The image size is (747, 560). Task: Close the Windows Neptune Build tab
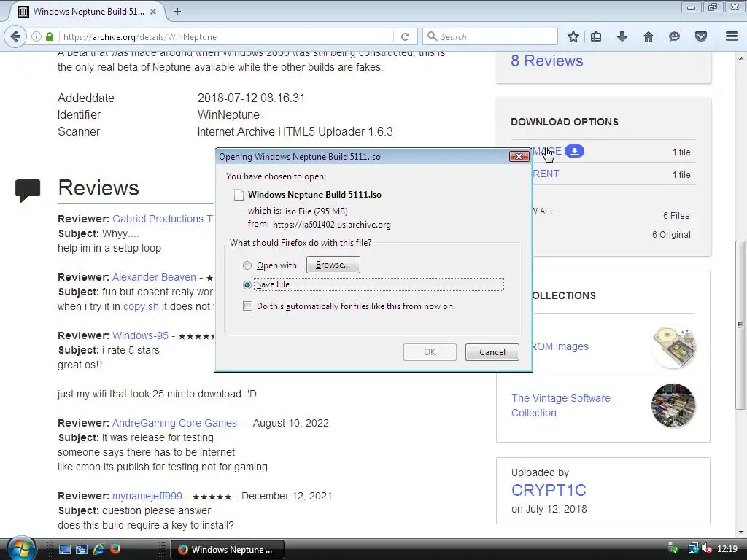pyautogui.click(x=153, y=12)
